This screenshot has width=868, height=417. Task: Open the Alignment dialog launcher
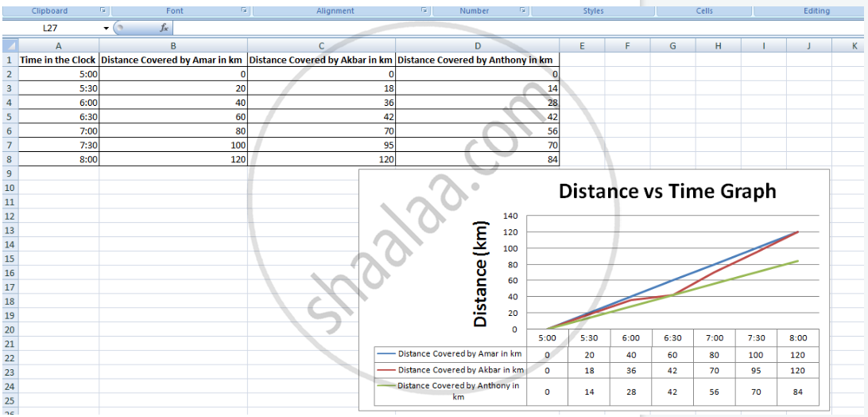pyautogui.click(x=424, y=11)
